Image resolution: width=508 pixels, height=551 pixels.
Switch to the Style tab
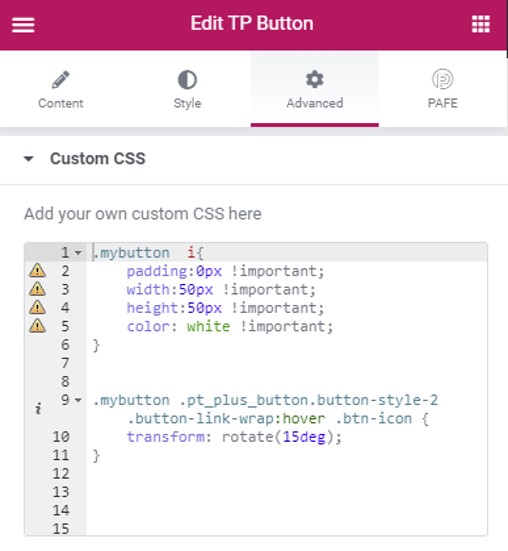187,89
